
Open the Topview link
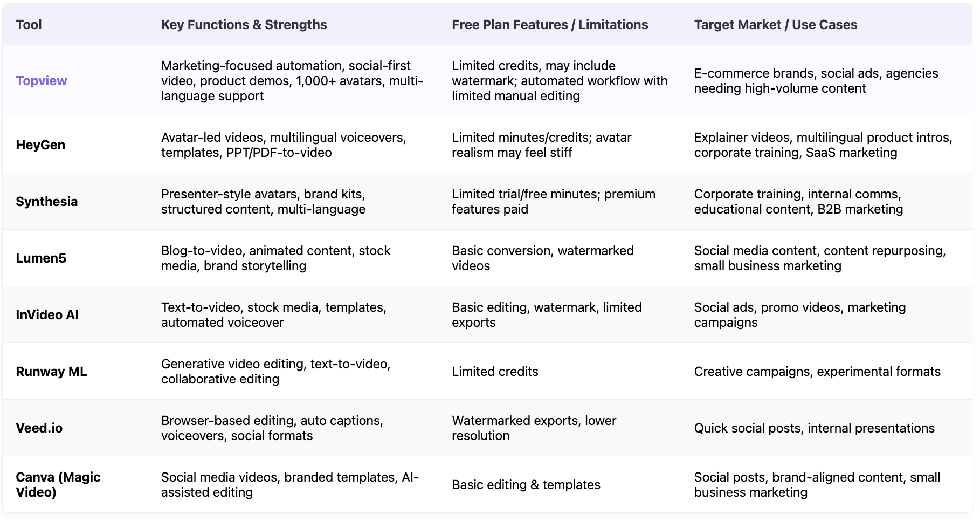42,81
